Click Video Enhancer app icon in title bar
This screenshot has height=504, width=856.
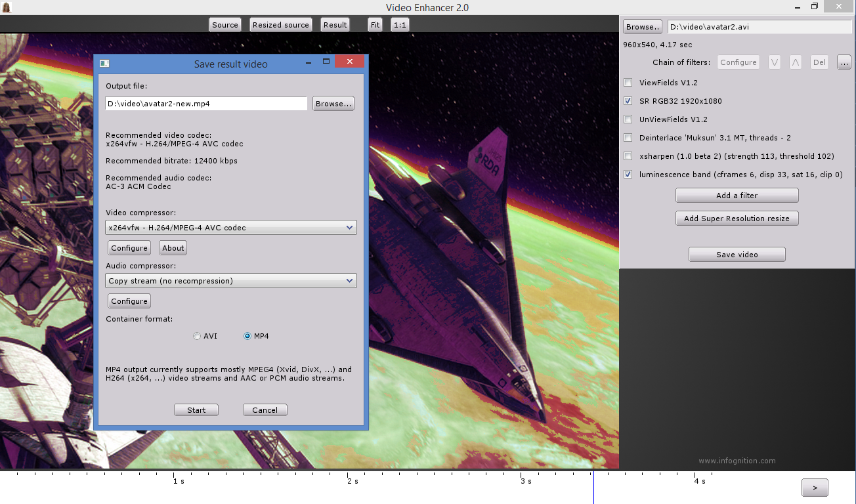point(7,7)
